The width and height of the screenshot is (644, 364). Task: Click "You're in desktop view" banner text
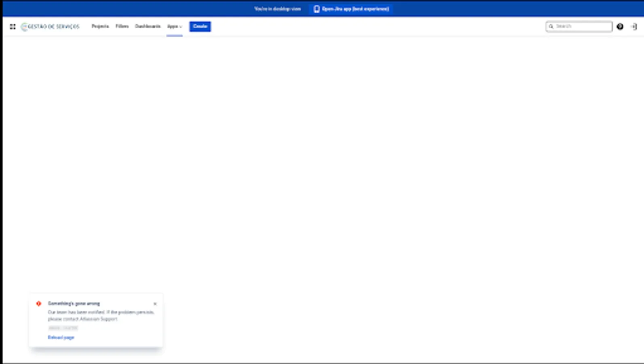(278, 9)
